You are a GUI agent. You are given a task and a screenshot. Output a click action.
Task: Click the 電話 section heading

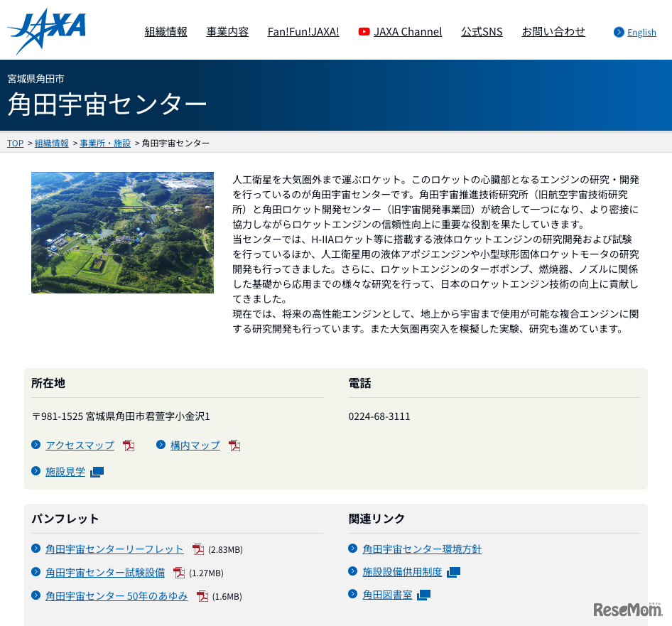click(359, 383)
